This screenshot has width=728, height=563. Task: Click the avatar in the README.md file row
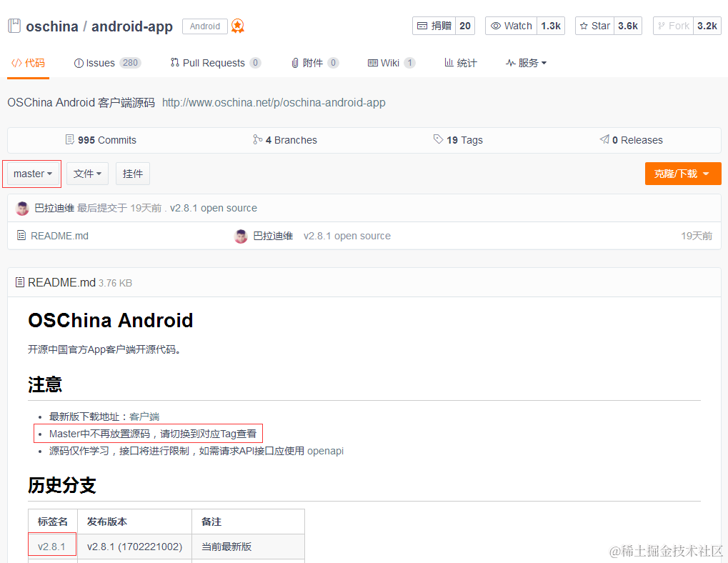click(x=241, y=236)
